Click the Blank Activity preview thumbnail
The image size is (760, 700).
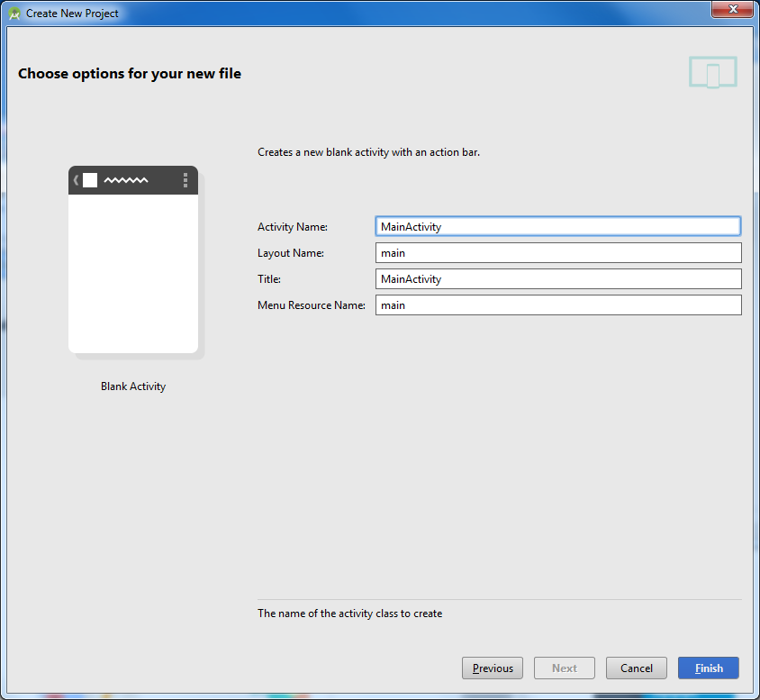133,259
